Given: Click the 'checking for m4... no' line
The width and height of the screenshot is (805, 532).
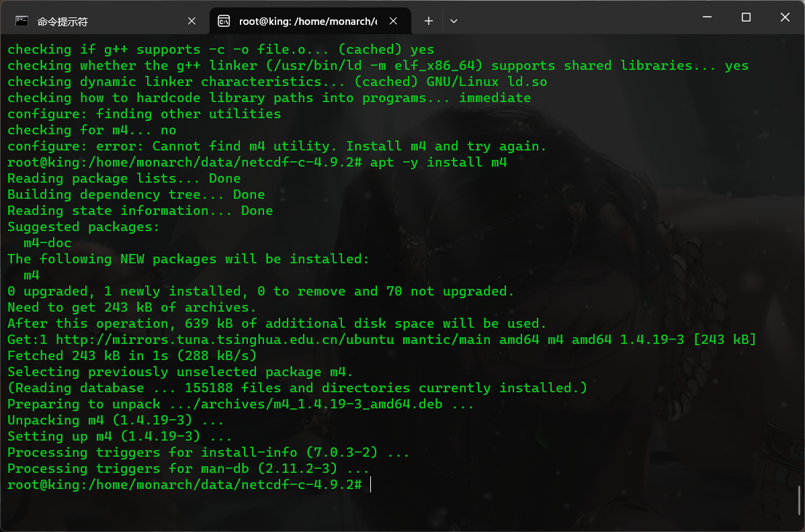Looking at the screenshot, I should 91,130.
